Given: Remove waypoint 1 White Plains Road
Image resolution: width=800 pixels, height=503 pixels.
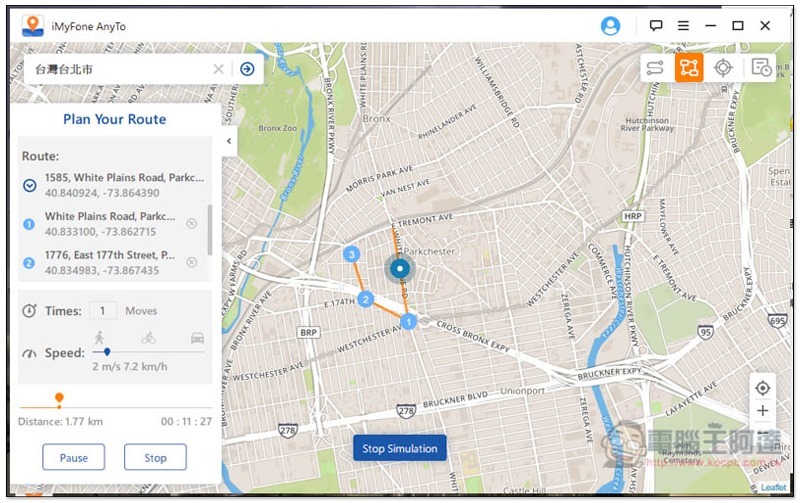Looking at the screenshot, I should point(191,223).
